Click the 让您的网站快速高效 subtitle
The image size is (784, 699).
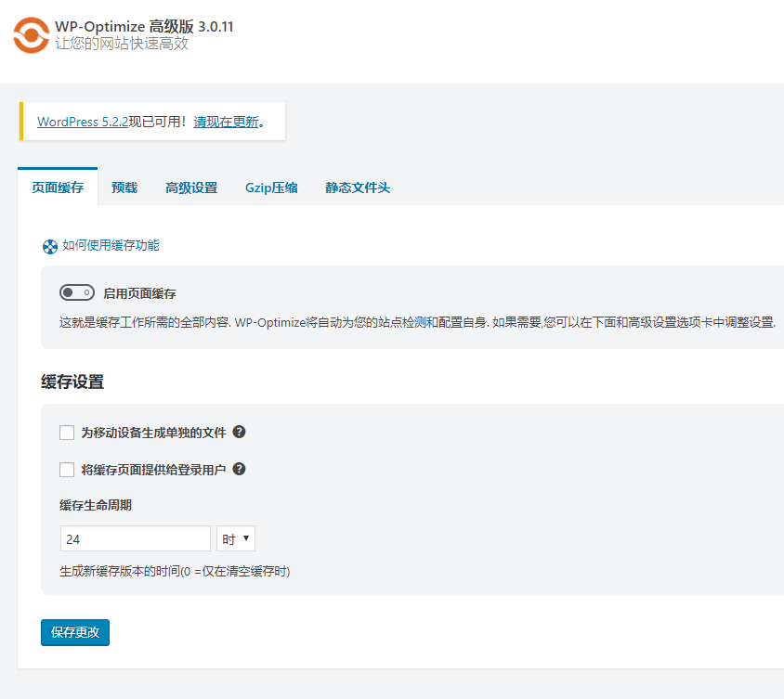tap(122, 44)
